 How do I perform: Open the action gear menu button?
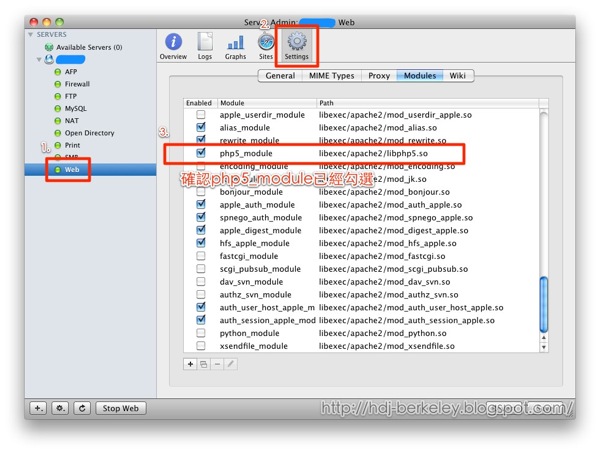coord(60,408)
